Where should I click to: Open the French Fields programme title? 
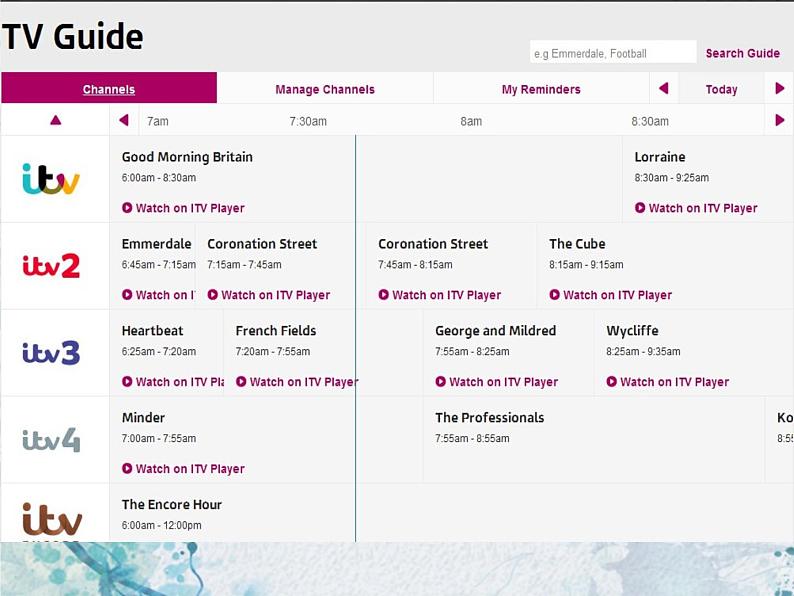[x=276, y=331]
